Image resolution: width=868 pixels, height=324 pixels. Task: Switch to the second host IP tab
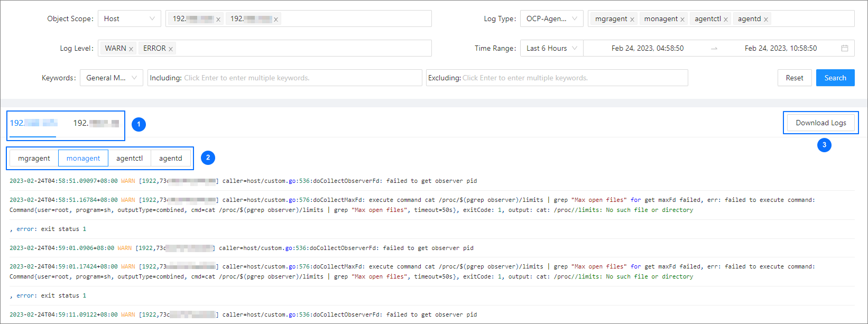point(96,123)
